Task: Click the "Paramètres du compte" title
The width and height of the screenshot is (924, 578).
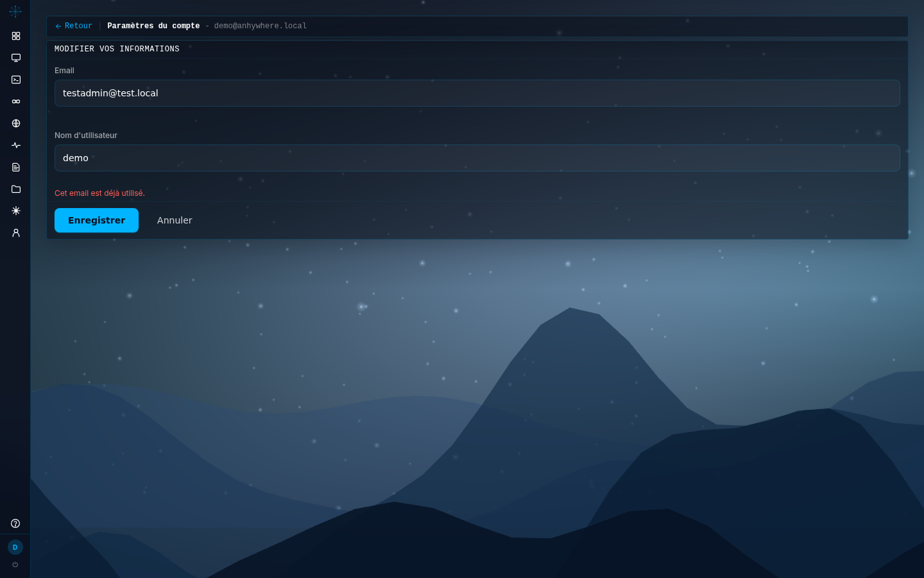Action: point(153,26)
